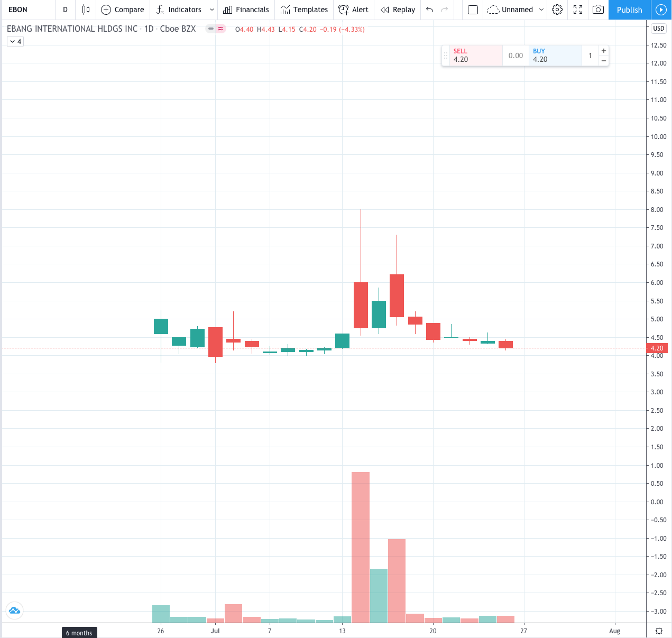Click the EBANG INTERNATIONAL HLDGS INC title
Viewport: 672px width, 638px height.
point(72,29)
